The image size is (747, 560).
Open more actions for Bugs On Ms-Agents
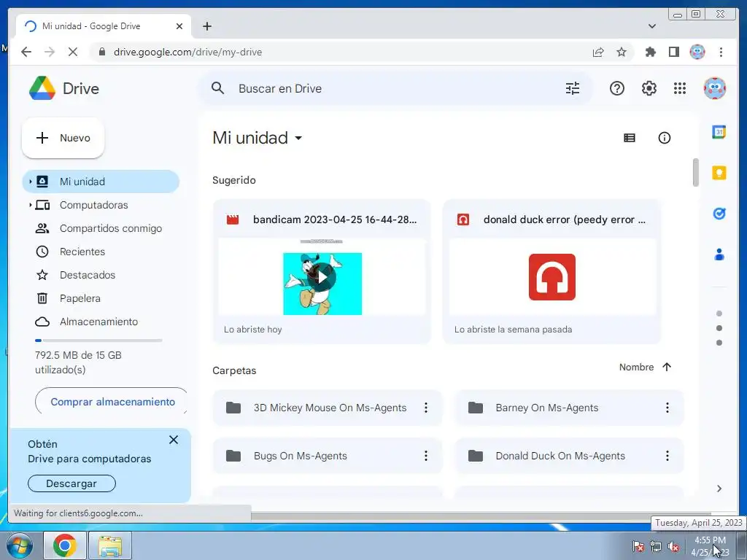pyautogui.click(x=426, y=456)
